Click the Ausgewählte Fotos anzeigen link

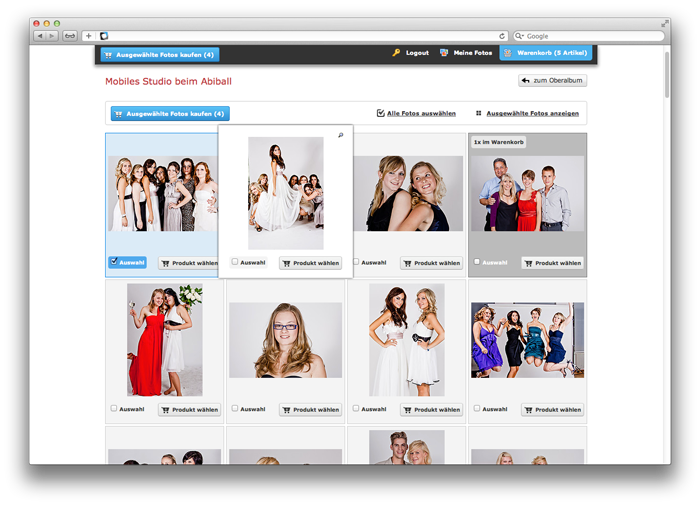coord(533,113)
